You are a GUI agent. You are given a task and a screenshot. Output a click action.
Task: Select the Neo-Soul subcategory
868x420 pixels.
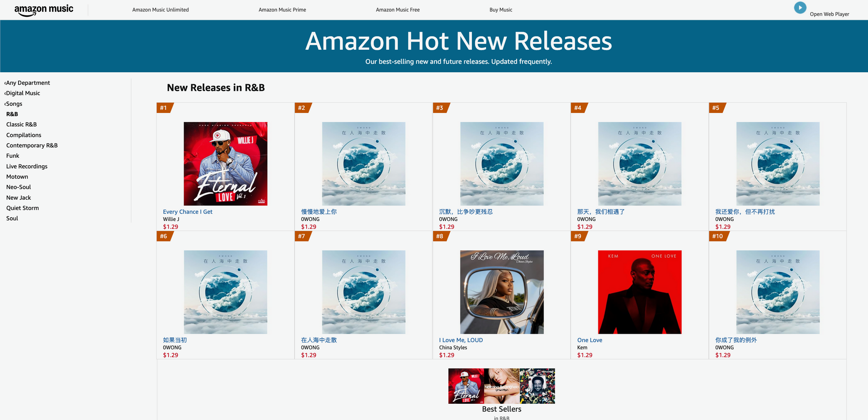[19, 187]
